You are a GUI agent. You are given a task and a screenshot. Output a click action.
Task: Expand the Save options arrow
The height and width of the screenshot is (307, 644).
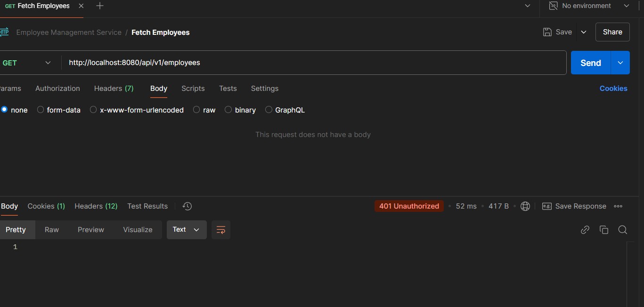coord(584,32)
